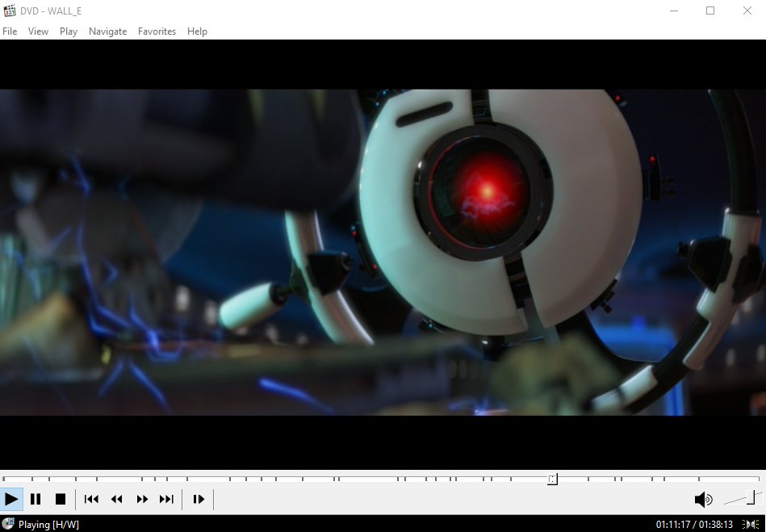Click the 01:11:17 / 01:38:13 time display
Image resolution: width=766 pixels, height=532 pixels.
click(694, 525)
